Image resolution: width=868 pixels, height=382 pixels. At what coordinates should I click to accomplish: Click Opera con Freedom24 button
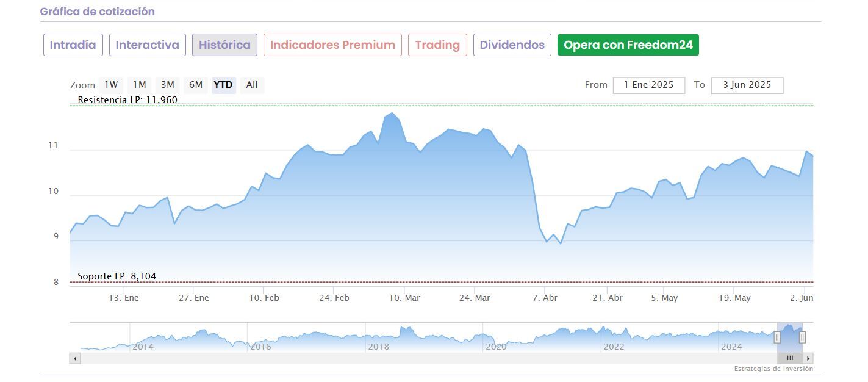click(628, 45)
